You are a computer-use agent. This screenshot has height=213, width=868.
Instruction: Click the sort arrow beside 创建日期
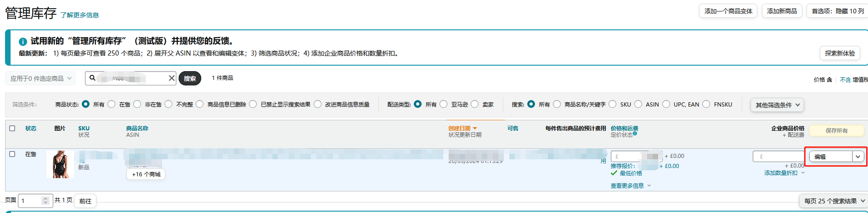475,129
